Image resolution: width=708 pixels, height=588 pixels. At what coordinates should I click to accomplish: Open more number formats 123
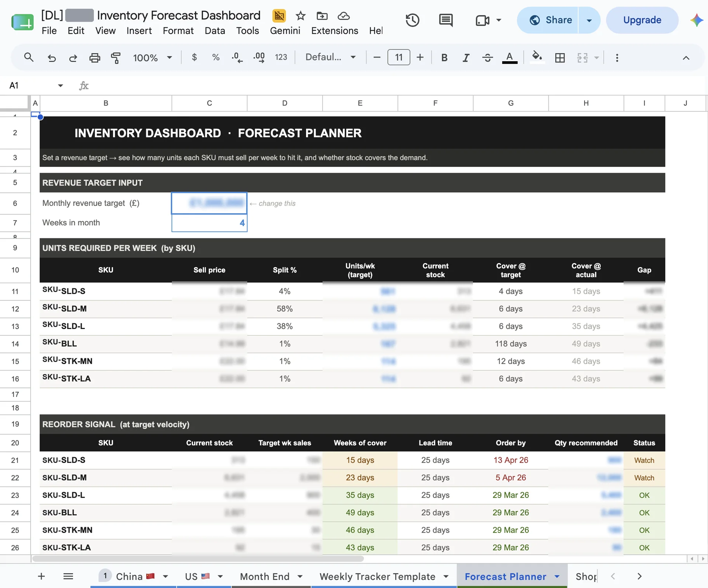(281, 58)
